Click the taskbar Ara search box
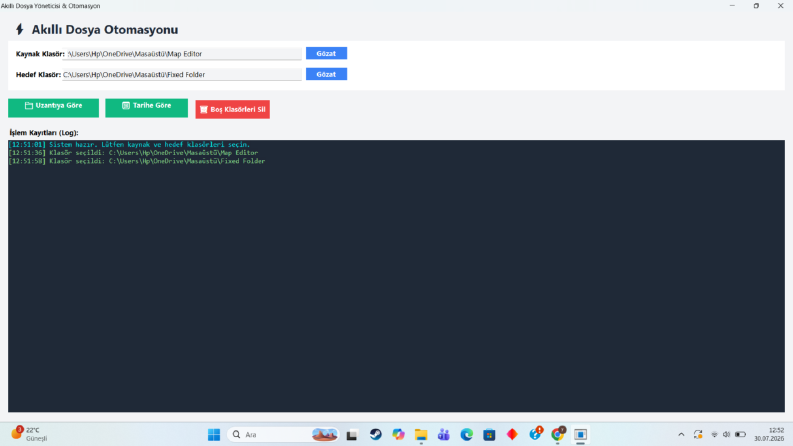 click(283, 434)
